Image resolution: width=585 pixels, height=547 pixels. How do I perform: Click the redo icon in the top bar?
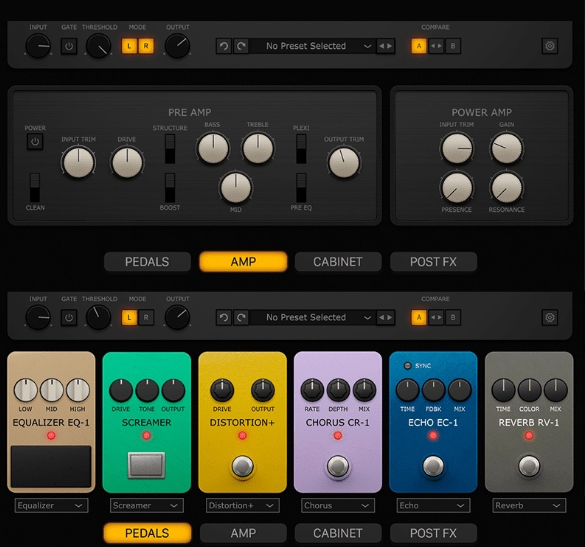tap(241, 46)
